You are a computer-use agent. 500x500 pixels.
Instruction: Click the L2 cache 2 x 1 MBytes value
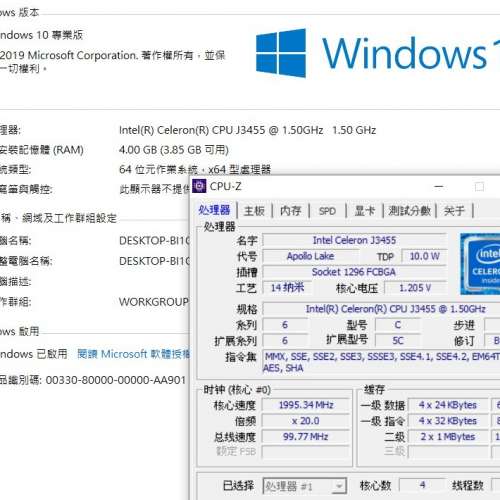448,437
